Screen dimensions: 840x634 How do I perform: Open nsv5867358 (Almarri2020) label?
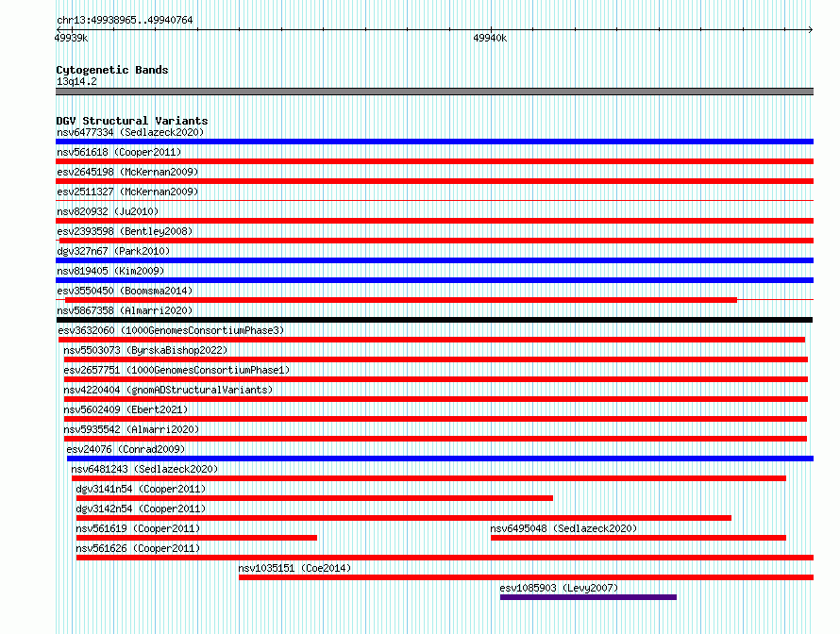(125, 310)
